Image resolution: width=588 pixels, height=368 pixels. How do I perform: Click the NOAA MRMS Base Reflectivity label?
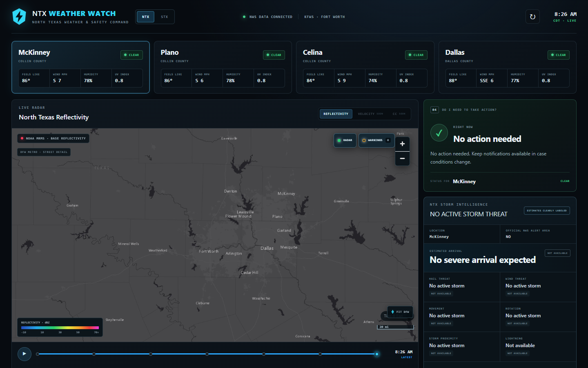coord(53,138)
